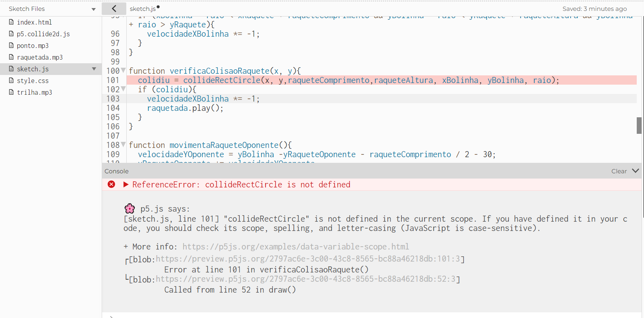
Task: Click 'Saved: 3 minutes ago' status text
Action: tap(595, 9)
